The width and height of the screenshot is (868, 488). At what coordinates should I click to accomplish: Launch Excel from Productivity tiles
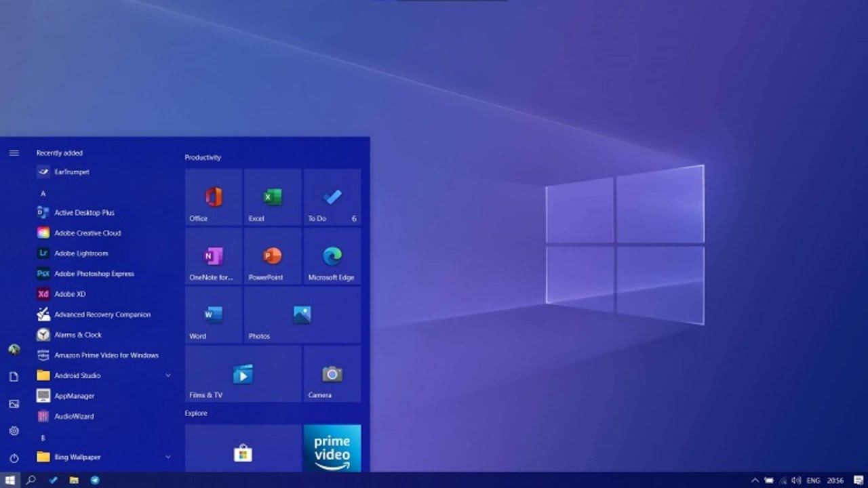click(273, 197)
